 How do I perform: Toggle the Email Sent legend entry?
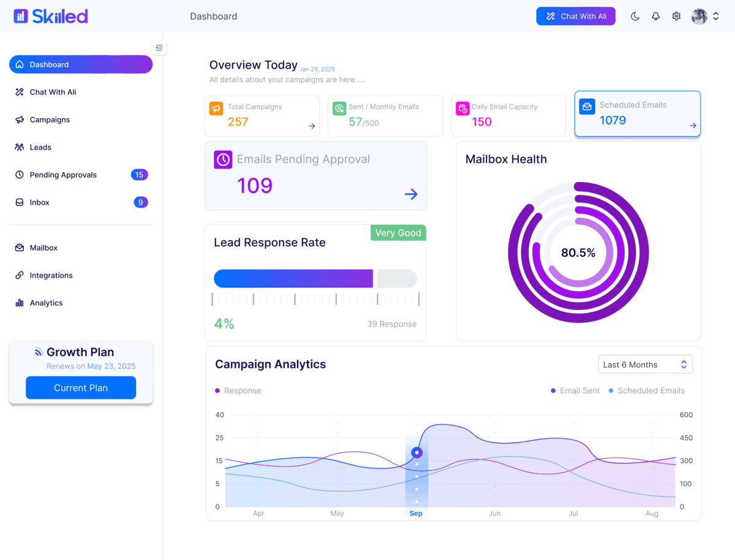click(x=575, y=390)
